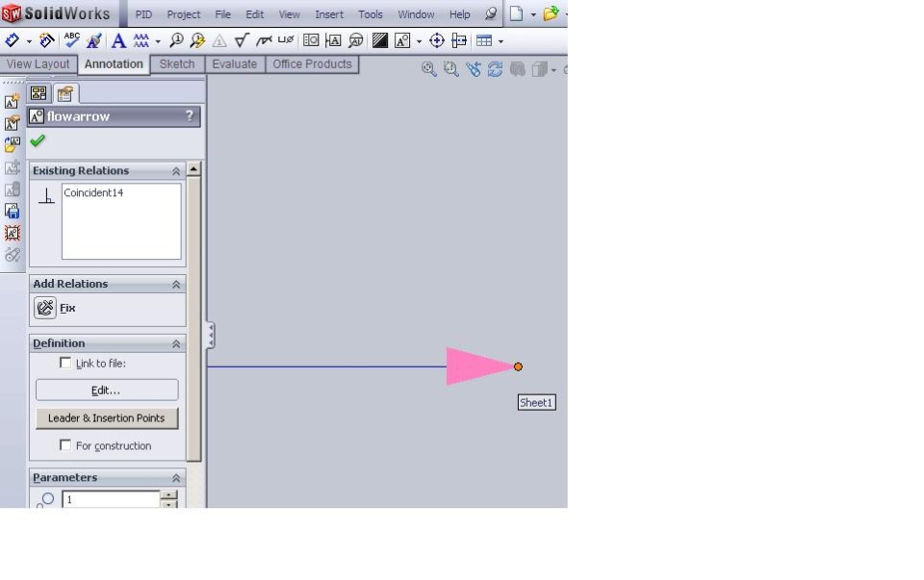Open the Linear Note Pattern tool
Viewport: 924px width, 580px height.
[141, 40]
